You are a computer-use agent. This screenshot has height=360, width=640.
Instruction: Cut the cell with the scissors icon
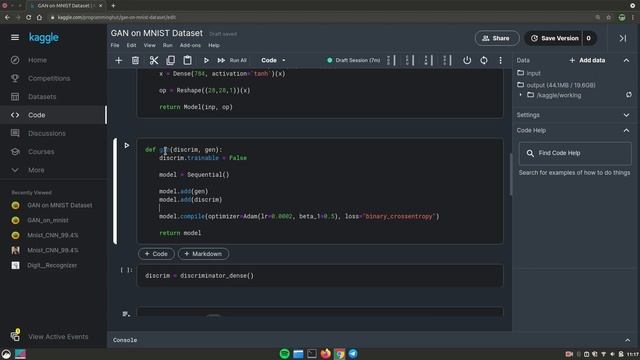(x=153, y=60)
